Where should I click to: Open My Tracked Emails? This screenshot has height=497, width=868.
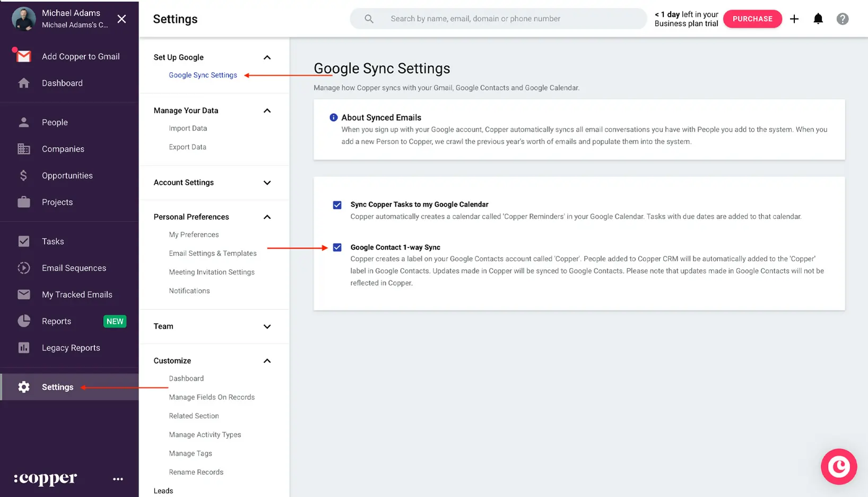tap(77, 294)
